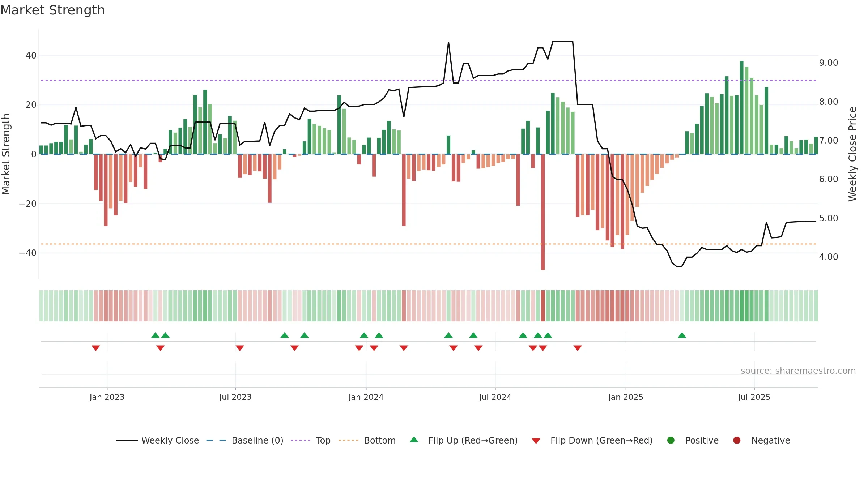
Task: Click the 40 market strength tick label
Action: (31, 56)
